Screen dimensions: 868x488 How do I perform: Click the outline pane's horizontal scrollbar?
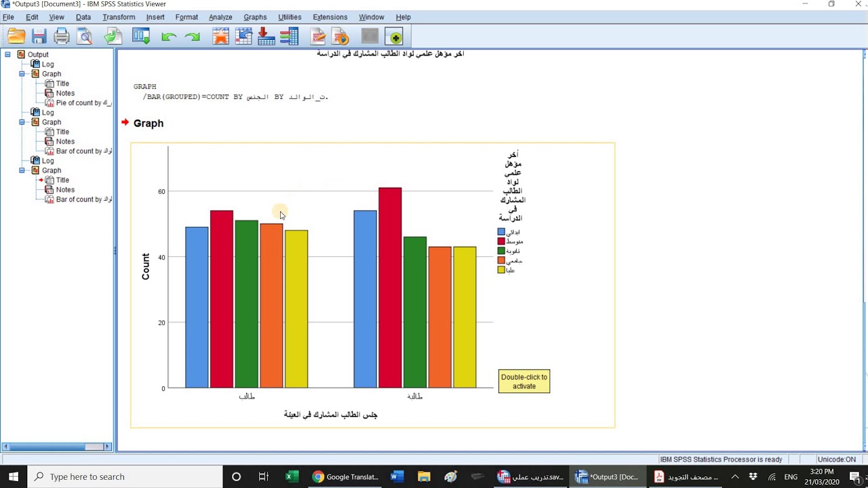click(56, 447)
